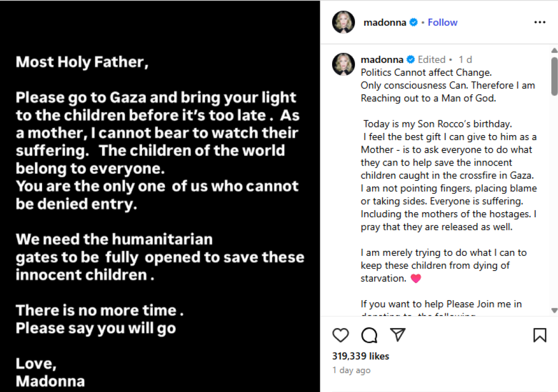Click the caption scrollbar thumb
Image resolution: width=558 pixels, height=392 pixels.
coord(554,76)
